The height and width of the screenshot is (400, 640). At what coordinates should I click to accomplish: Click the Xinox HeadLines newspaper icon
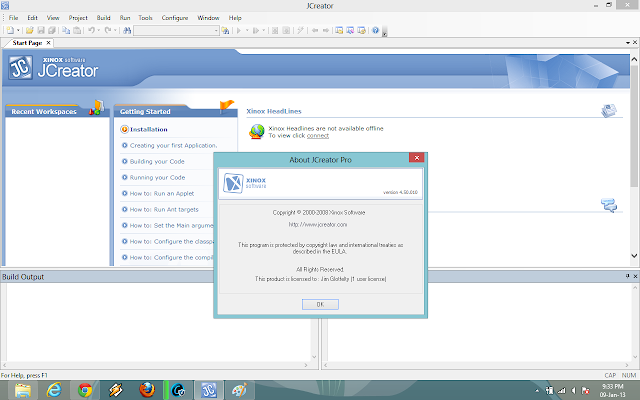[609, 110]
